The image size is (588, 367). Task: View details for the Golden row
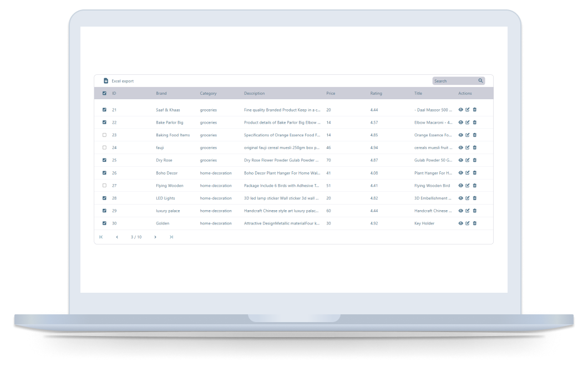click(x=461, y=223)
